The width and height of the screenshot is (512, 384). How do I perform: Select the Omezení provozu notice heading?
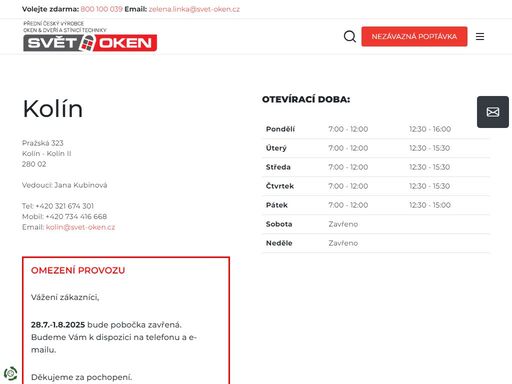coord(78,270)
